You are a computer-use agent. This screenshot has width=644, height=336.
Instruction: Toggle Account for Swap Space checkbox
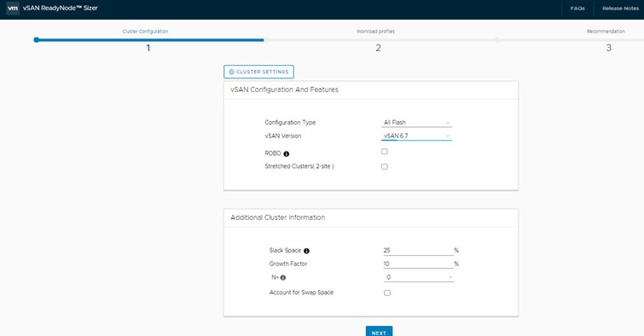387,293
